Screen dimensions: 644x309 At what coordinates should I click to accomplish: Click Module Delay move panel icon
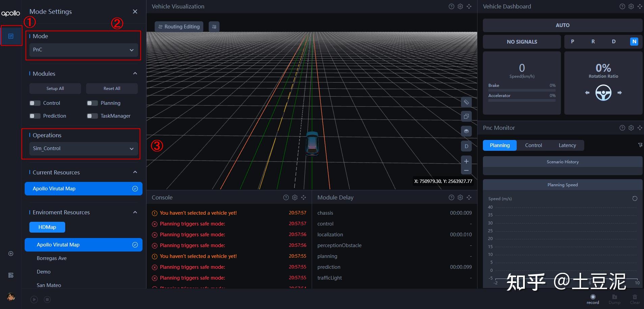pyautogui.click(x=469, y=197)
